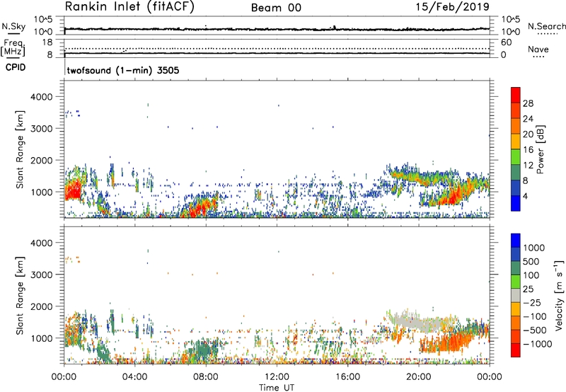Select the "12:00" time tick label
The width and height of the screenshot is (566, 392).
277,377
